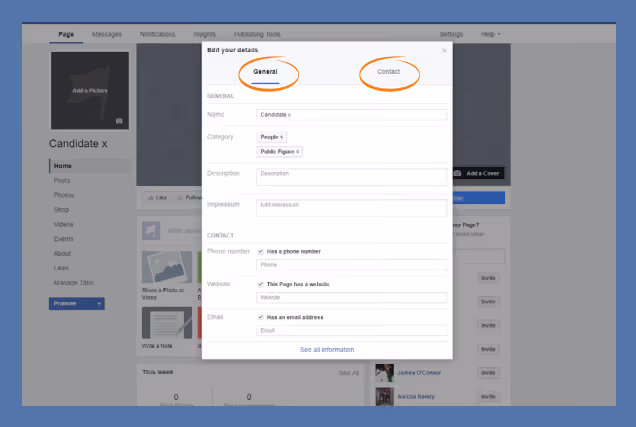The width and height of the screenshot is (636, 427).
Task: Open See all information link
Action: point(327,350)
